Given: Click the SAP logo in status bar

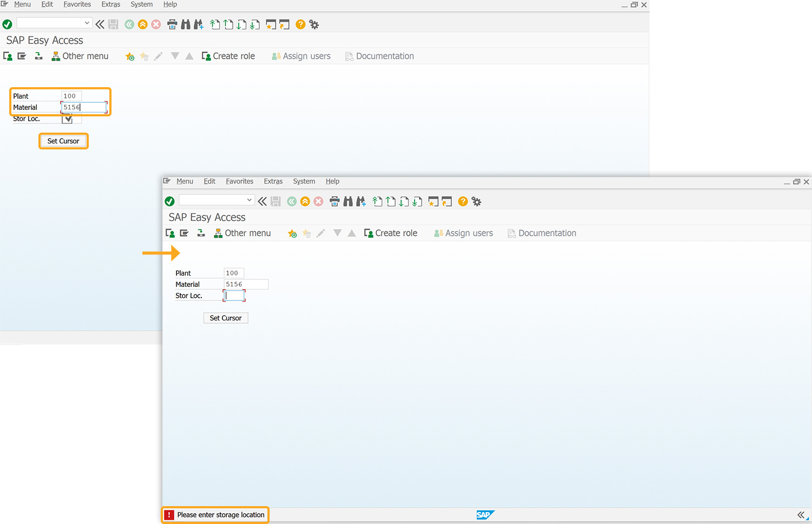Looking at the screenshot, I should coord(485,515).
